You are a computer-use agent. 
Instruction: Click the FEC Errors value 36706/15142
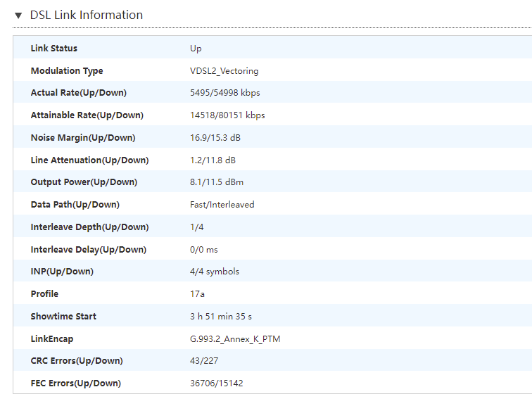[217, 383]
